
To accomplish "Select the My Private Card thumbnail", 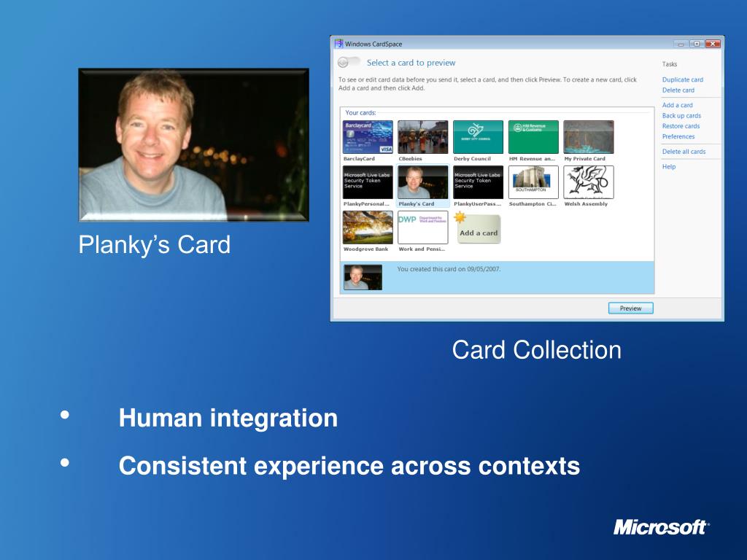I will 589,137.
